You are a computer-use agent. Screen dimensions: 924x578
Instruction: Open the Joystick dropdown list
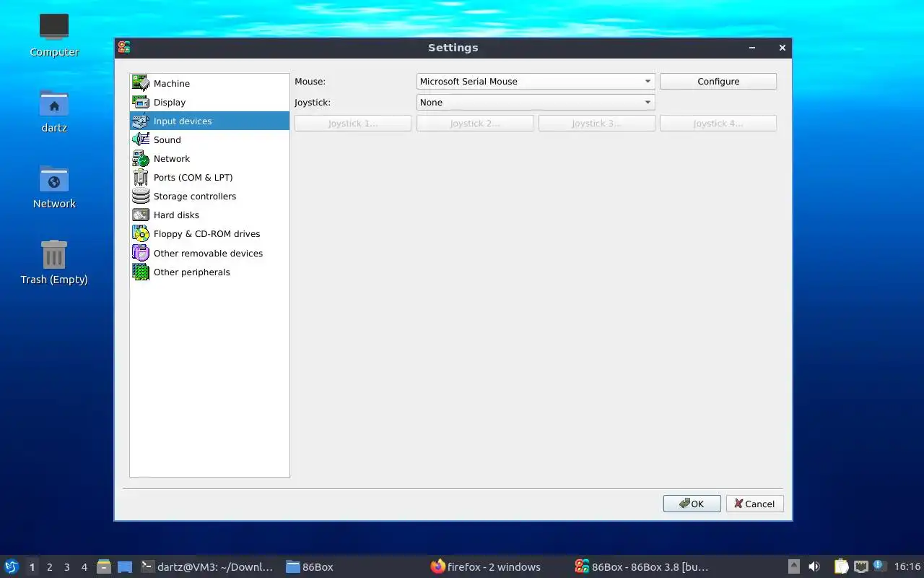coord(536,102)
